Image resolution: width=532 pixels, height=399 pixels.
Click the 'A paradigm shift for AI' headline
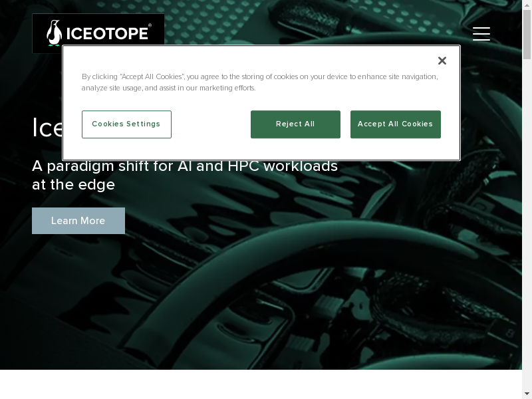coord(185,166)
